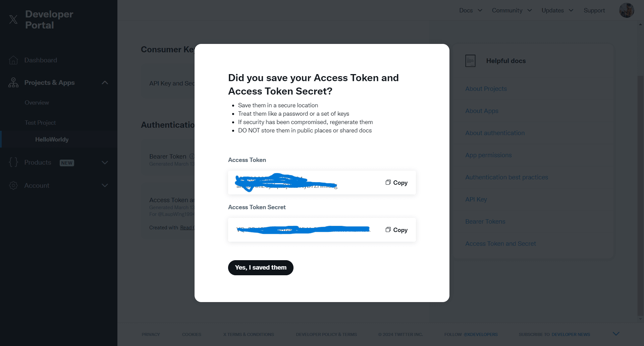Click the Helpful docs document icon
The width and height of the screenshot is (644, 346).
click(x=470, y=61)
